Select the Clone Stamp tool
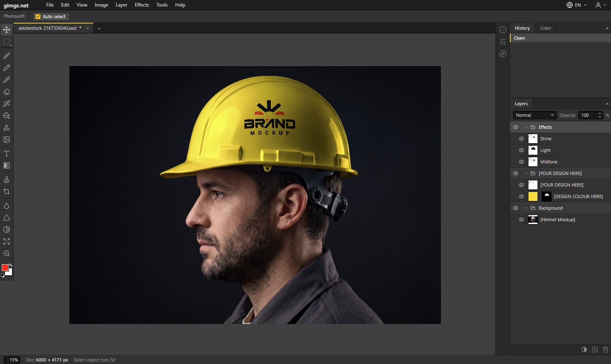This screenshot has height=364, width=611. (7, 180)
